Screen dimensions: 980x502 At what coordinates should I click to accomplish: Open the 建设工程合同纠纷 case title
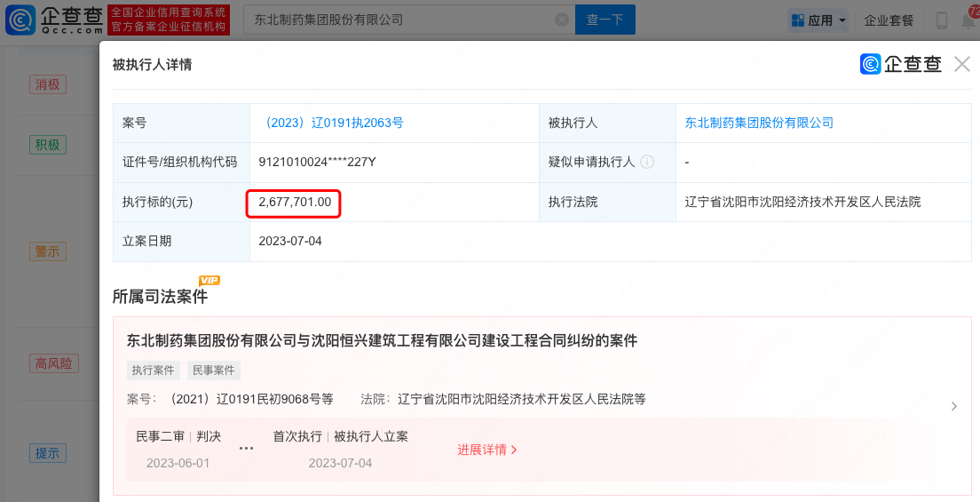coord(382,340)
